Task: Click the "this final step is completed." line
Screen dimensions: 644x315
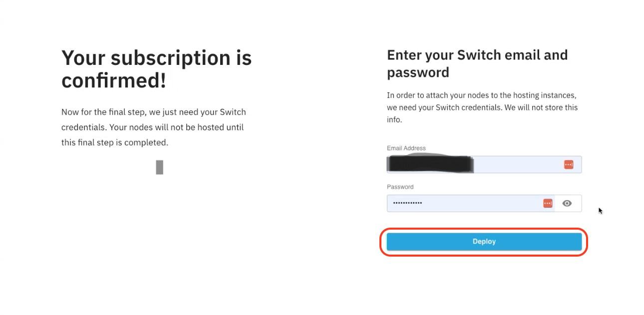Action: [115, 142]
